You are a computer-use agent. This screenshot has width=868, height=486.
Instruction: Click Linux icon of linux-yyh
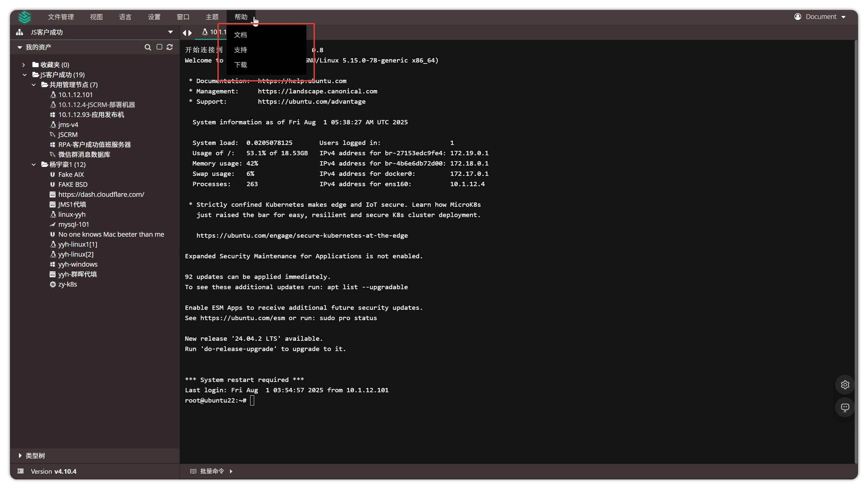click(x=53, y=214)
